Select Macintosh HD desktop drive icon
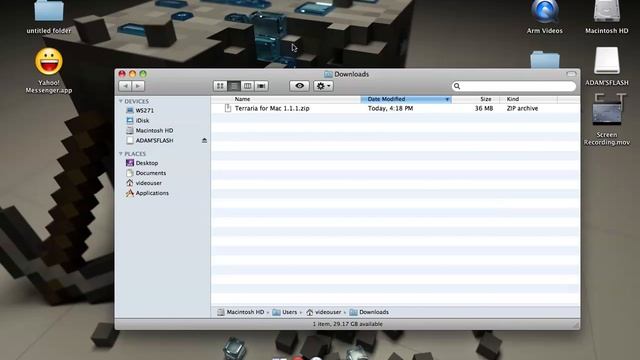The height and width of the screenshot is (360, 640). pos(607,16)
